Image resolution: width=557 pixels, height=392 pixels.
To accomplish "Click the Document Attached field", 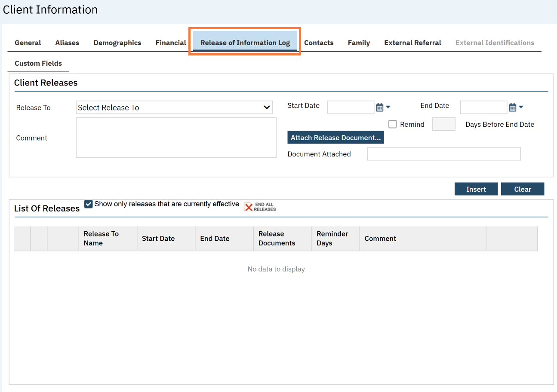I will (x=443, y=154).
